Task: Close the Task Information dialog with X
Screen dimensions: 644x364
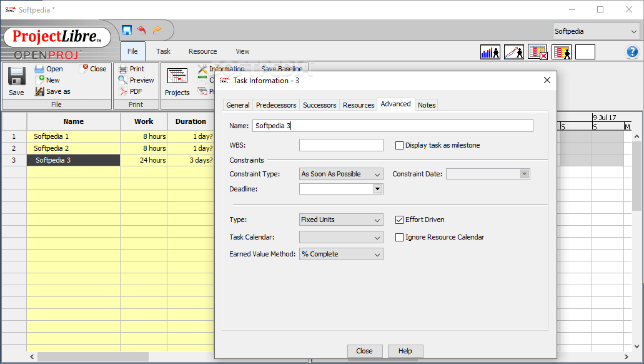Action: [547, 80]
